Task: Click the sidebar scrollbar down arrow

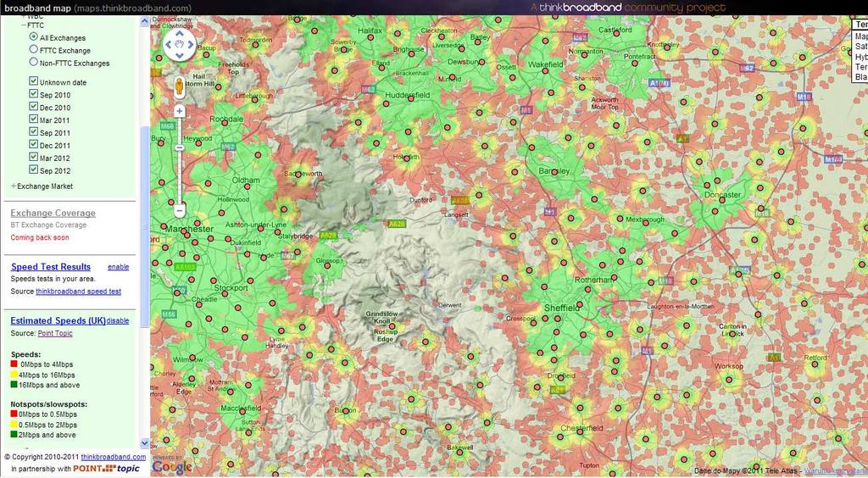Action: click(x=145, y=443)
